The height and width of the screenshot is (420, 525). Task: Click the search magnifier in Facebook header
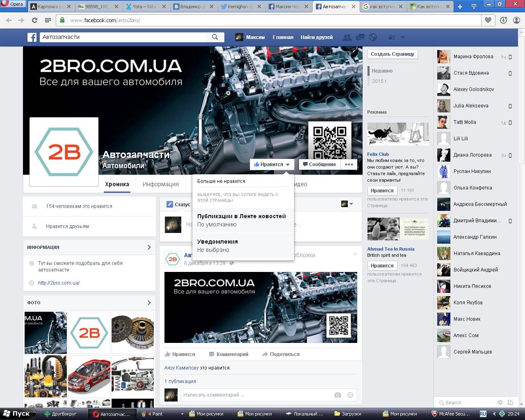tap(215, 37)
